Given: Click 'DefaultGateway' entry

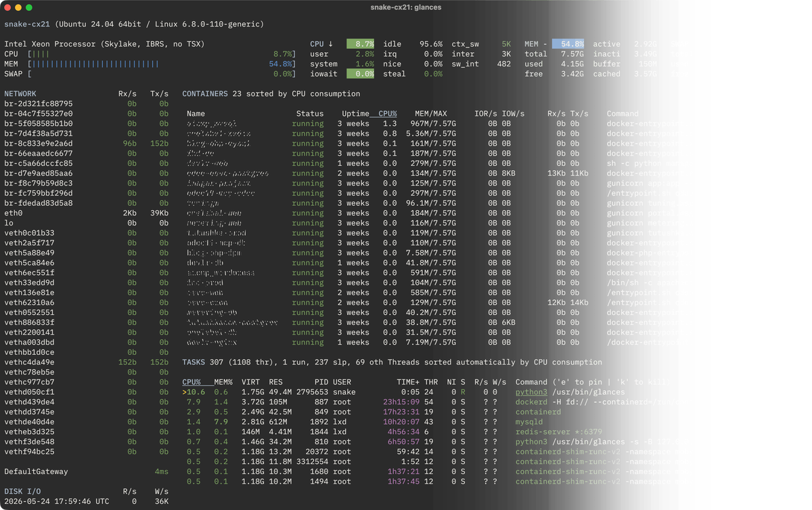Looking at the screenshot, I should click(x=37, y=471).
